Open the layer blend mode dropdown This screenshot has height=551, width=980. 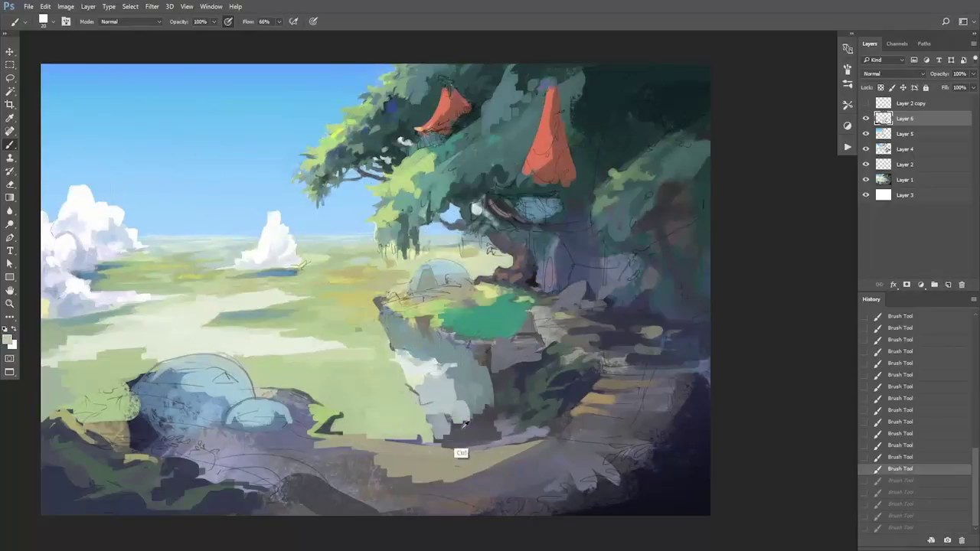point(893,73)
